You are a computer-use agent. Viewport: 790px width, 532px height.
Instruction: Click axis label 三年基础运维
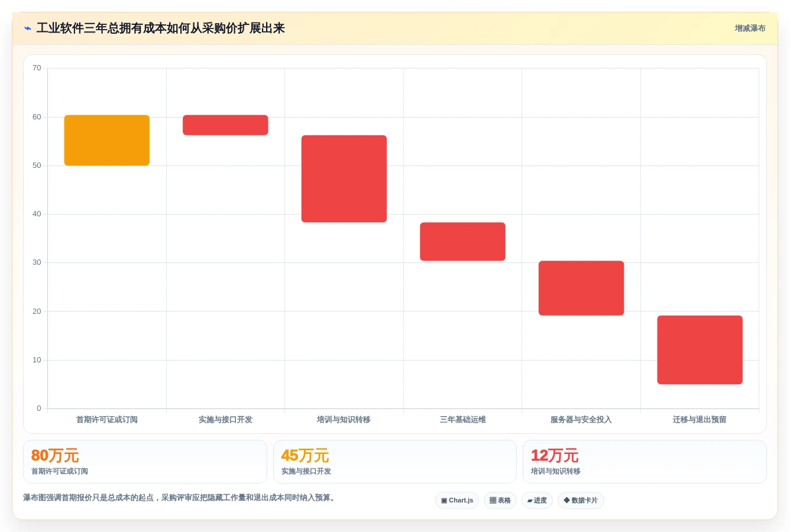pyautogui.click(x=462, y=420)
